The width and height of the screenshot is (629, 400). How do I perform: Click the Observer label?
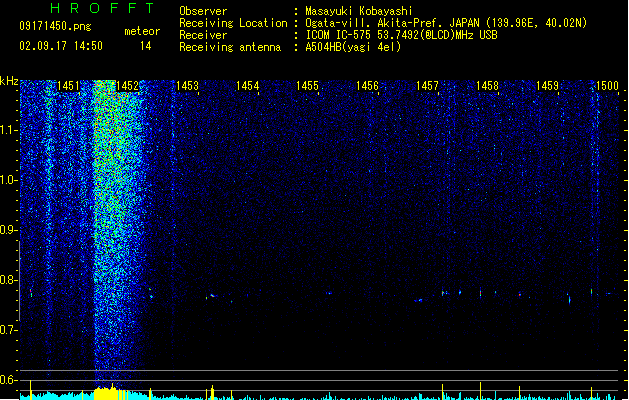(x=203, y=11)
